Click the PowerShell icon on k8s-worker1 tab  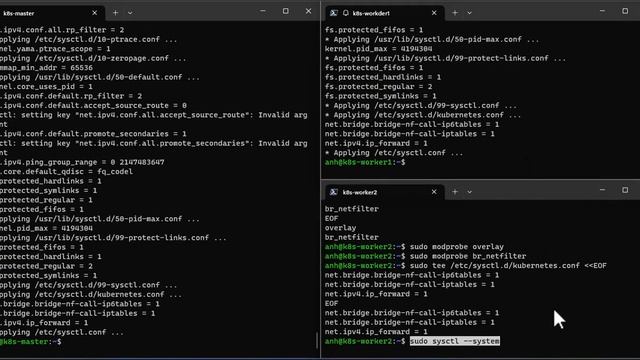click(x=333, y=13)
